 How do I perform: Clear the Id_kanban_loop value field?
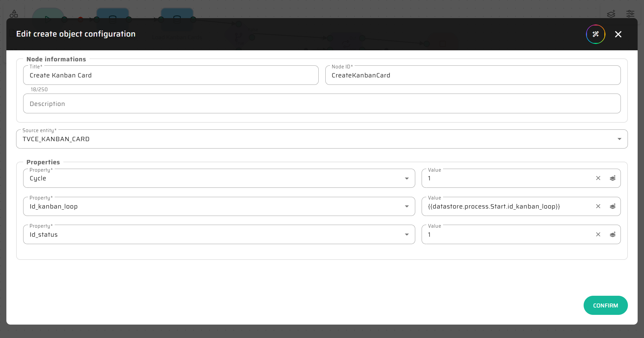pos(598,206)
